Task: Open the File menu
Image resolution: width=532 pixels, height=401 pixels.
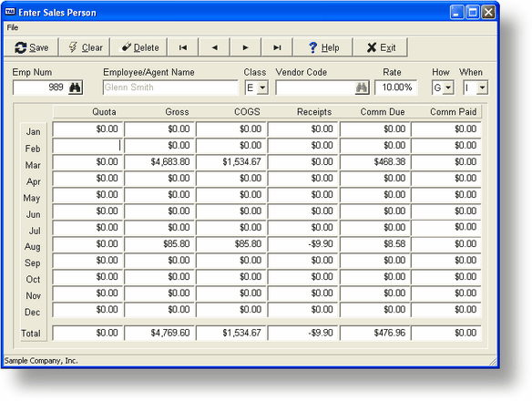Action: point(13,27)
